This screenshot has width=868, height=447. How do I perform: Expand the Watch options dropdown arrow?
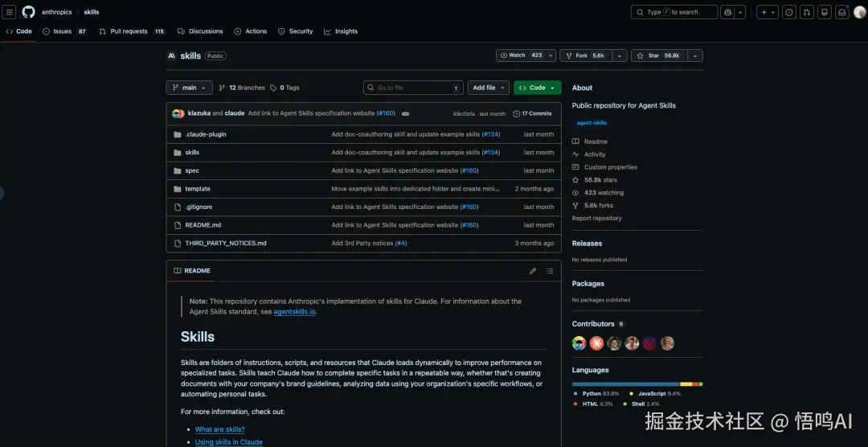[551, 55]
